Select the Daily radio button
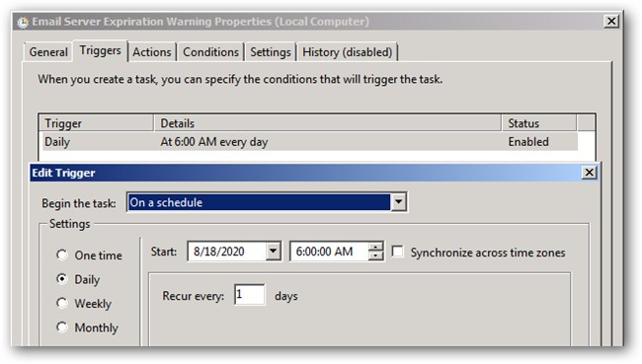This screenshot has width=642, height=364. 62,279
